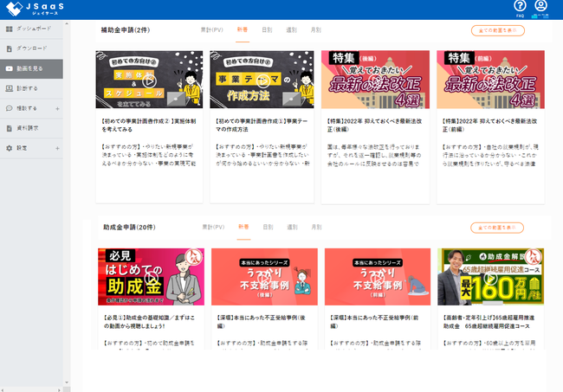Image resolution: width=563 pixels, height=392 pixels.
Task: Open the user account icon
Action: (x=541, y=7)
